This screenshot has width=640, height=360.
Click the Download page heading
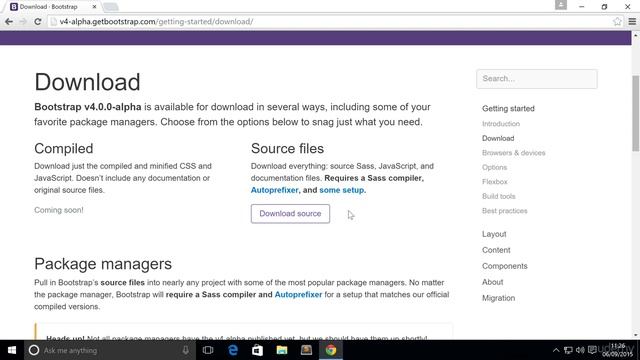click(87, 82)
